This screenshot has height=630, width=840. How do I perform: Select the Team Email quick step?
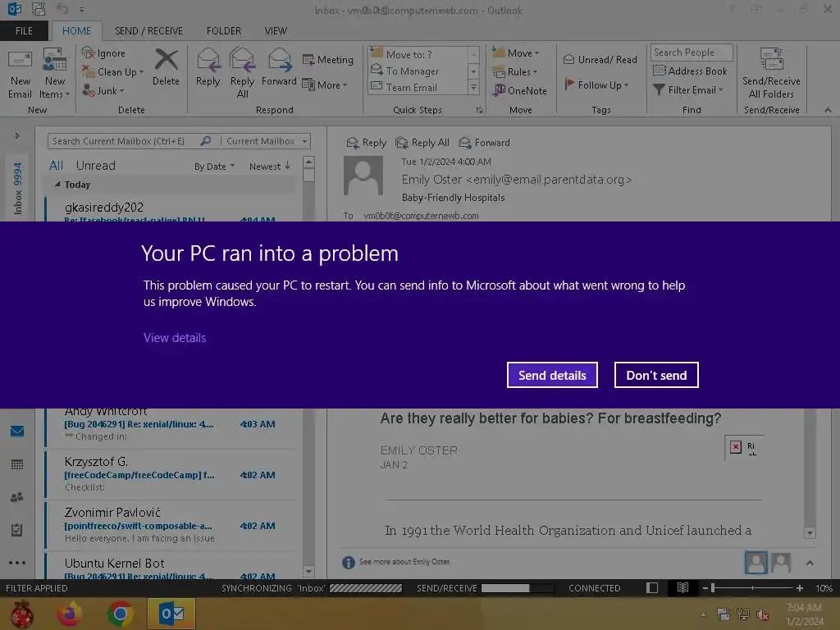(x=418, y=87)
